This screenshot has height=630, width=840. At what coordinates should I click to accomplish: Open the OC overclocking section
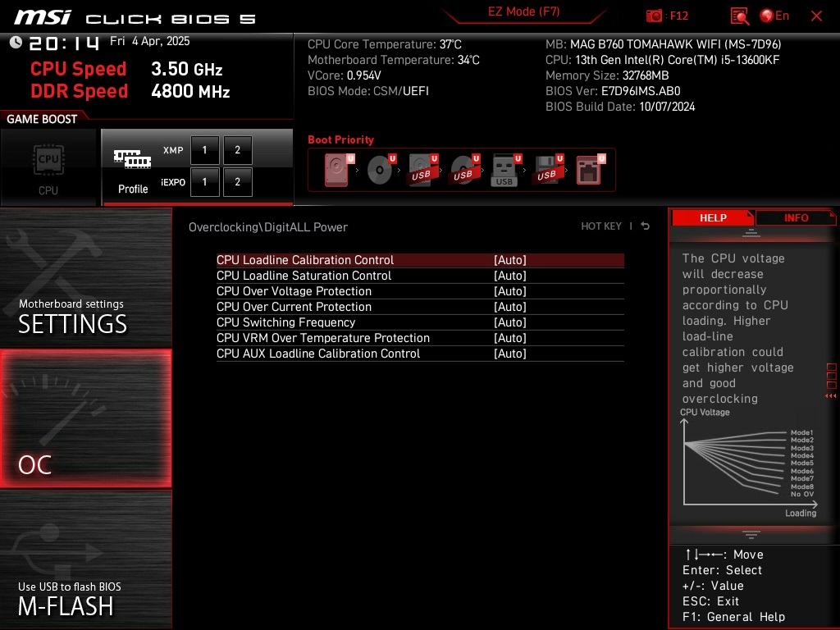point(85,418)
